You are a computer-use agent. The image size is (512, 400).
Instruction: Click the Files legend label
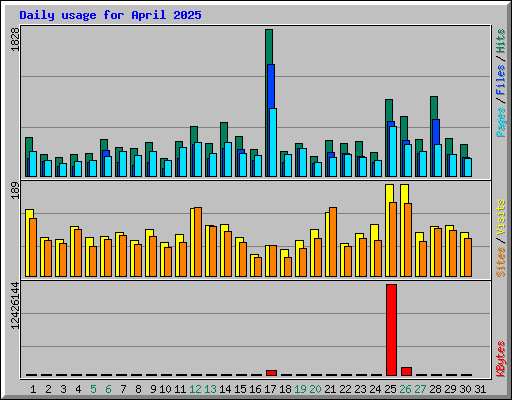501,79
